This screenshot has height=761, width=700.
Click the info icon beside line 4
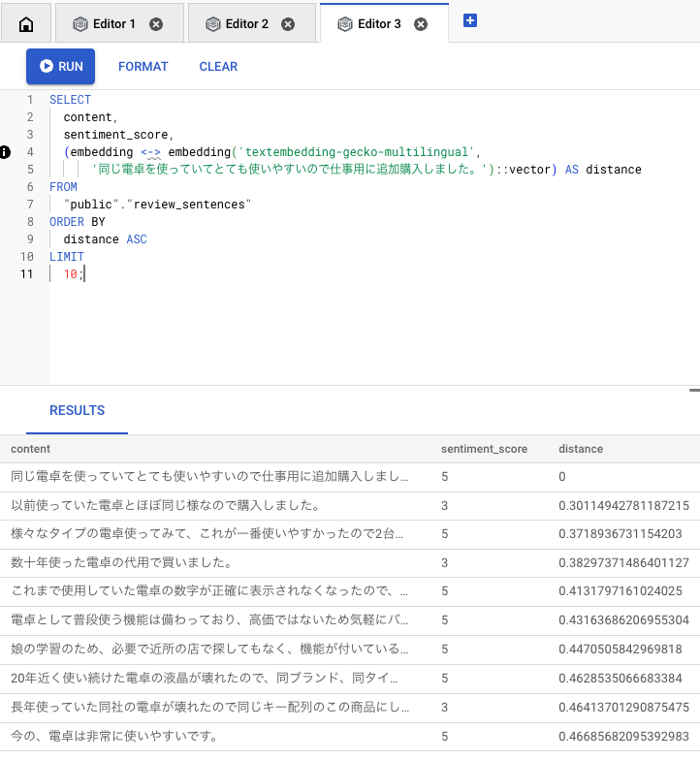point(5,152)
